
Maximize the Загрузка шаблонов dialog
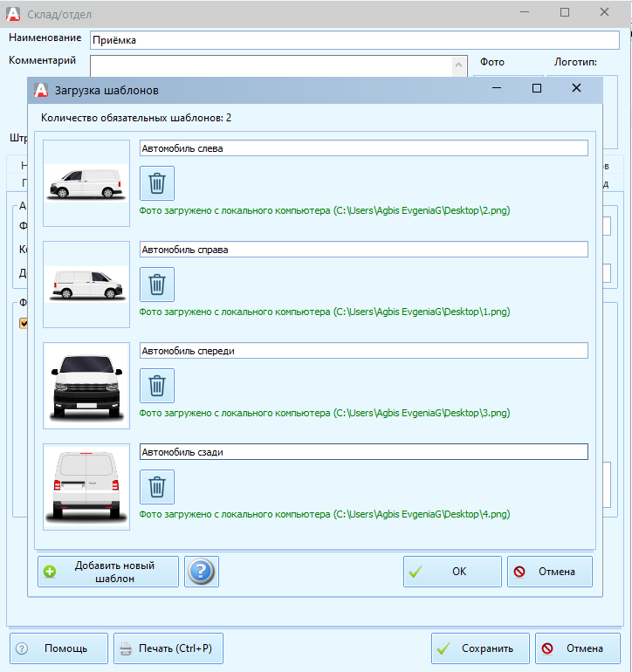[x=536, y=88]
